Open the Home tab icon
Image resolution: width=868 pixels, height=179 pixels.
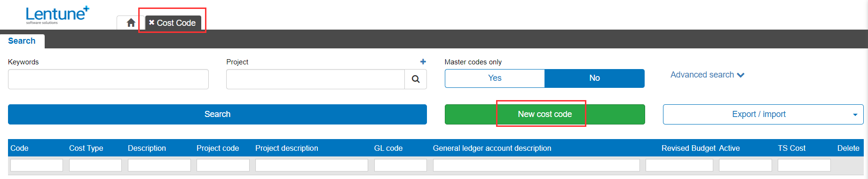pyautogui.click(x=131, y=23)
